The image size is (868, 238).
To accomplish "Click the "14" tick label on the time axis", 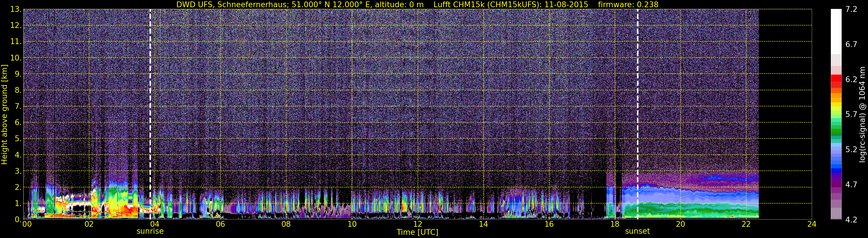I will (483, 224).
